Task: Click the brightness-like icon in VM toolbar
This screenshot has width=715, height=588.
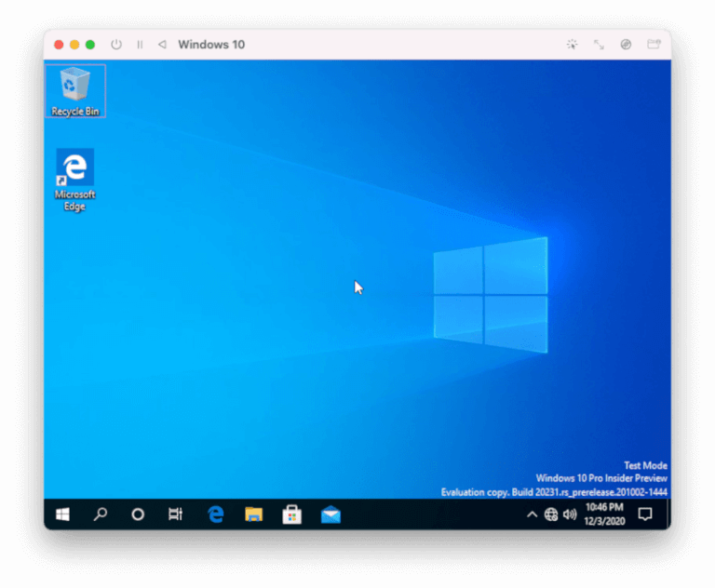Action: 572,45
